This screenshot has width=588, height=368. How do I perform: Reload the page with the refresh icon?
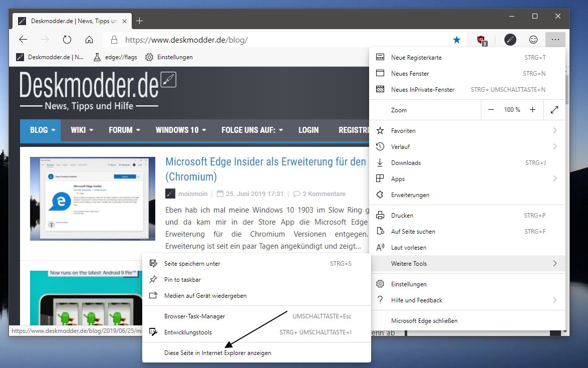[67, 40]
